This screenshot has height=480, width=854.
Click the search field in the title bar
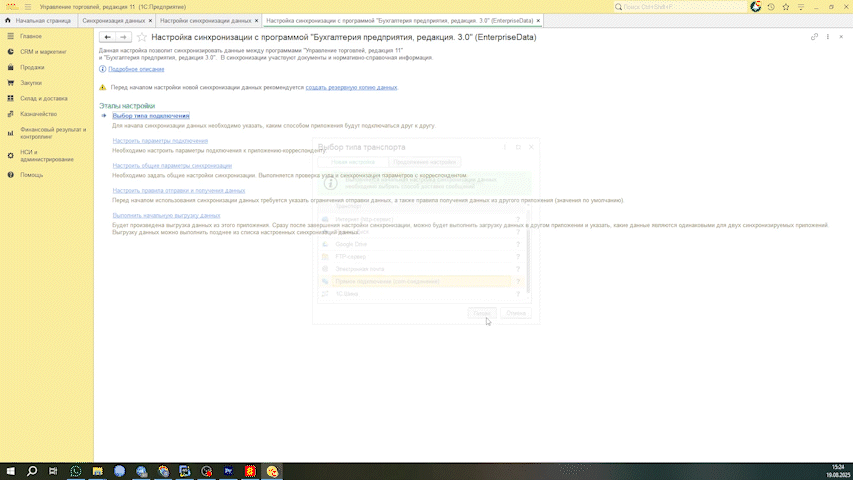680,7
